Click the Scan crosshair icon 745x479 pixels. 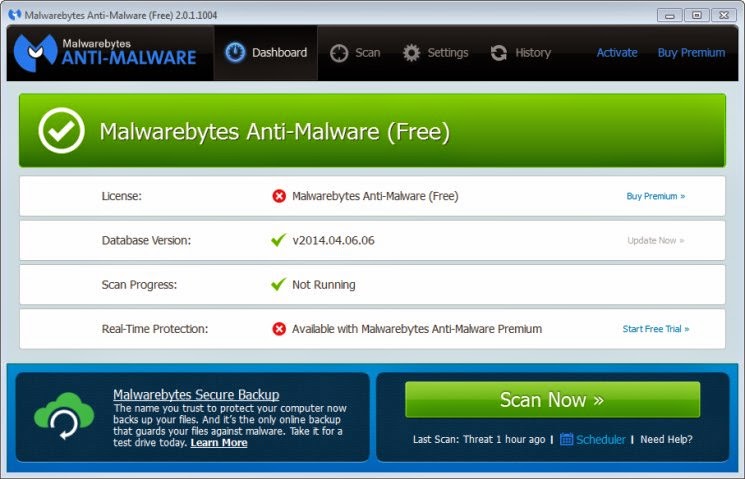click(339, 53)
